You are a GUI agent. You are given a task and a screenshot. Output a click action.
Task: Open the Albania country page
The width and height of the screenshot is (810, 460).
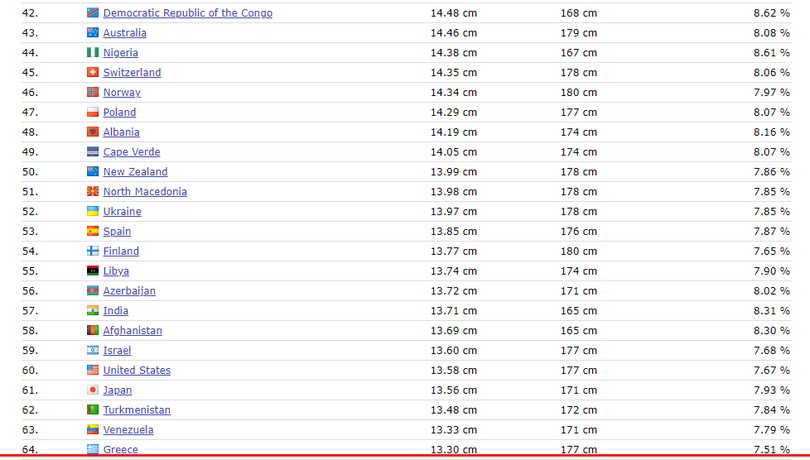(121, 132)
